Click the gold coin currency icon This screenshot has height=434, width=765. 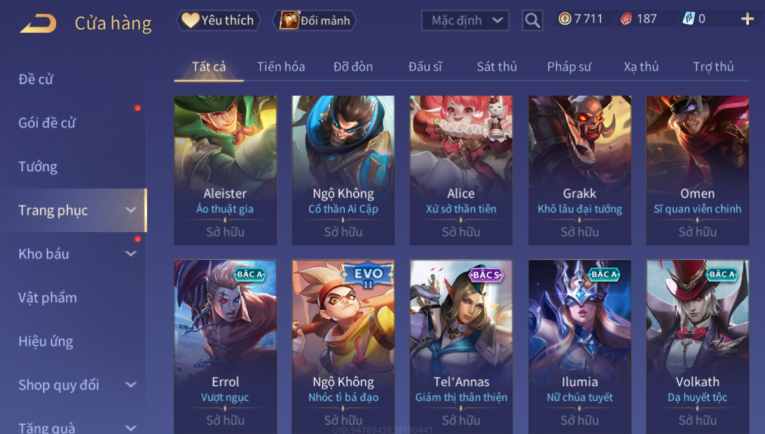(x=565, y=19)
